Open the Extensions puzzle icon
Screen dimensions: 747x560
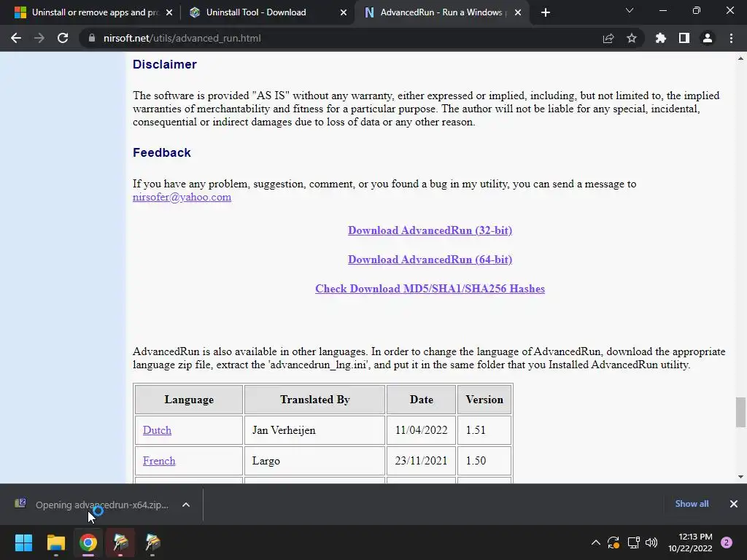tap(661, 38)
